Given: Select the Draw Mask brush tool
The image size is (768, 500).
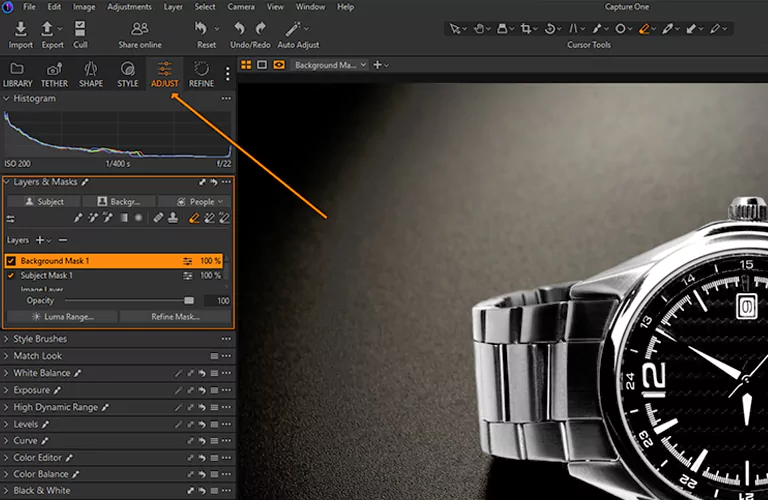Looking at the screenshot, I should [78, 218].
